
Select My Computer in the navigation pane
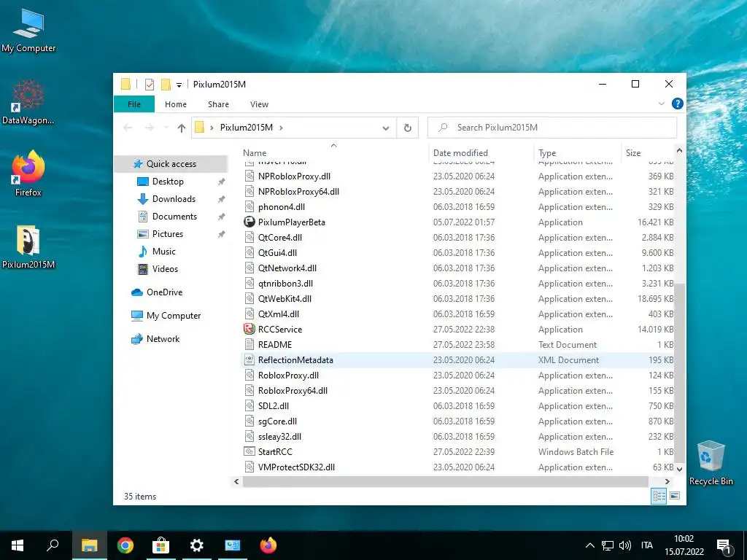(173, 316)
